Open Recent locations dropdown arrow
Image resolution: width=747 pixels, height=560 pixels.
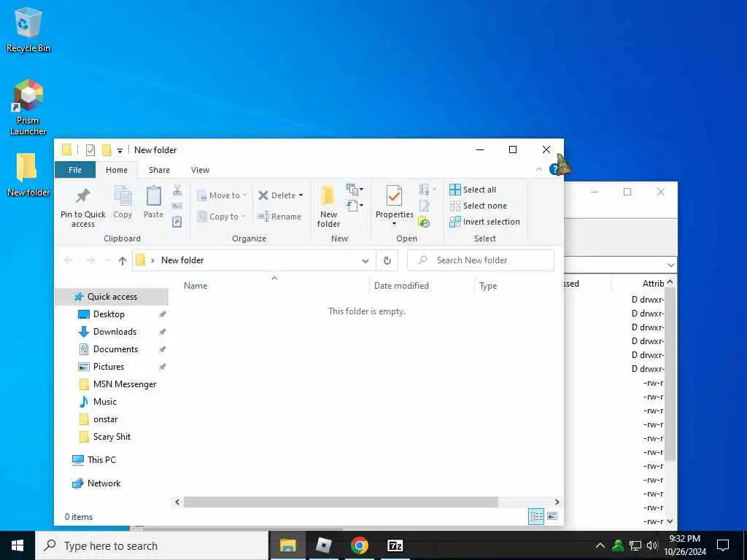pyautogui.click(x=107, y=260)
